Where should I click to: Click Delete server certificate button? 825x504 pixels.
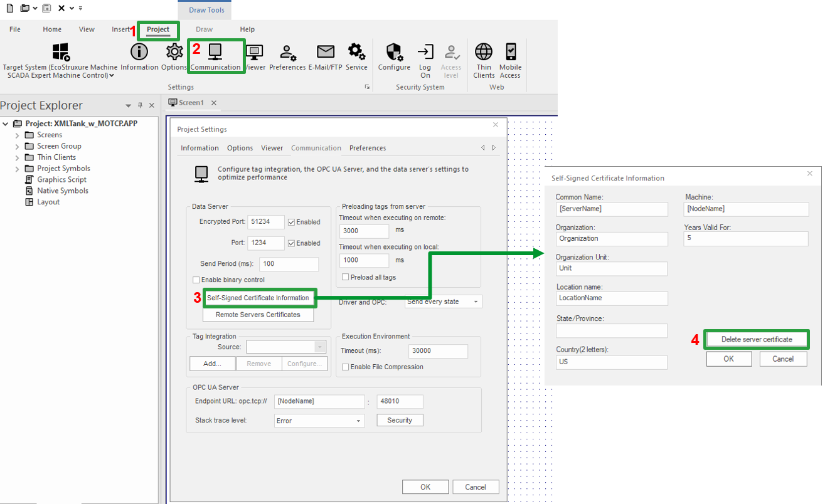point(757,339)
